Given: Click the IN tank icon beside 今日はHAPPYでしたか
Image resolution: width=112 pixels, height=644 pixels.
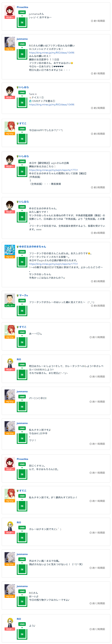Looking at the screenshot, I should point(22,139).
